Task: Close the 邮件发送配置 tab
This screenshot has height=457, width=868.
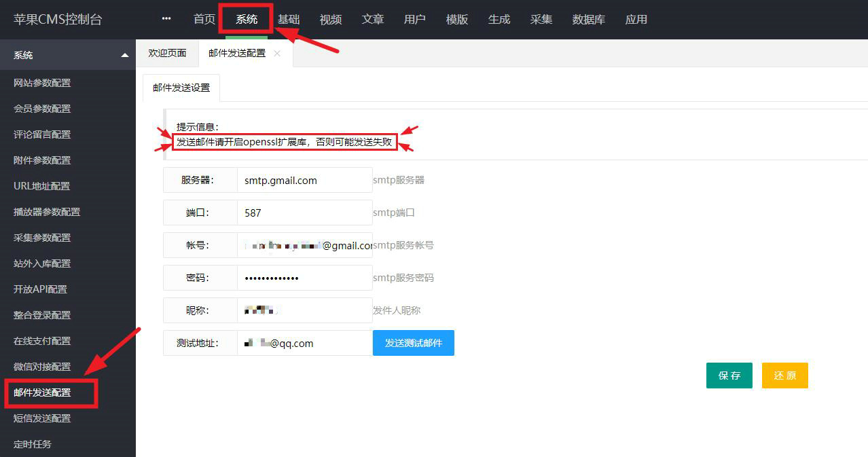Action: 276,52
